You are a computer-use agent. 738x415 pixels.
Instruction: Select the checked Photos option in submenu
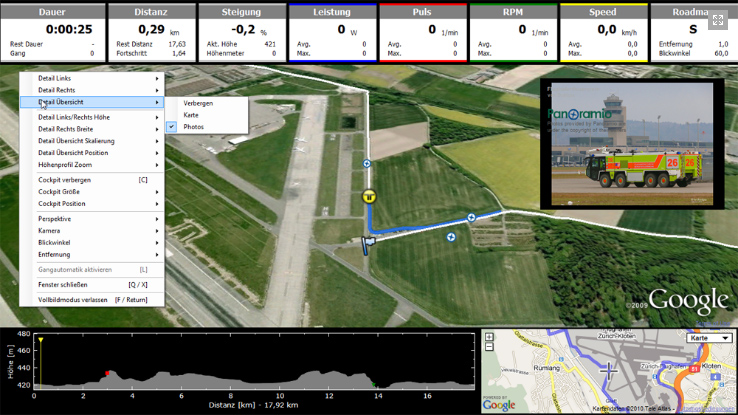[194, 127]
